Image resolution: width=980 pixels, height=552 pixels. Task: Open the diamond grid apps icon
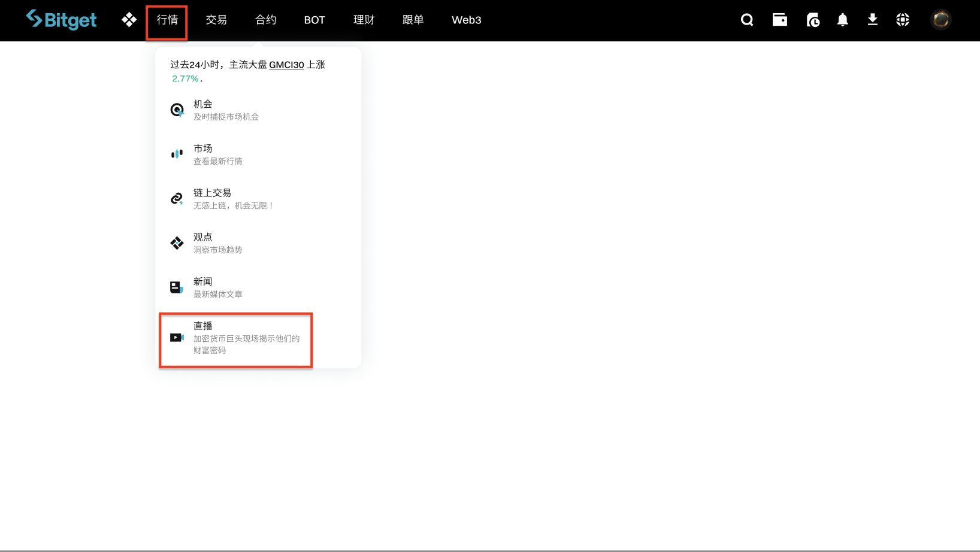pos(129,20)
